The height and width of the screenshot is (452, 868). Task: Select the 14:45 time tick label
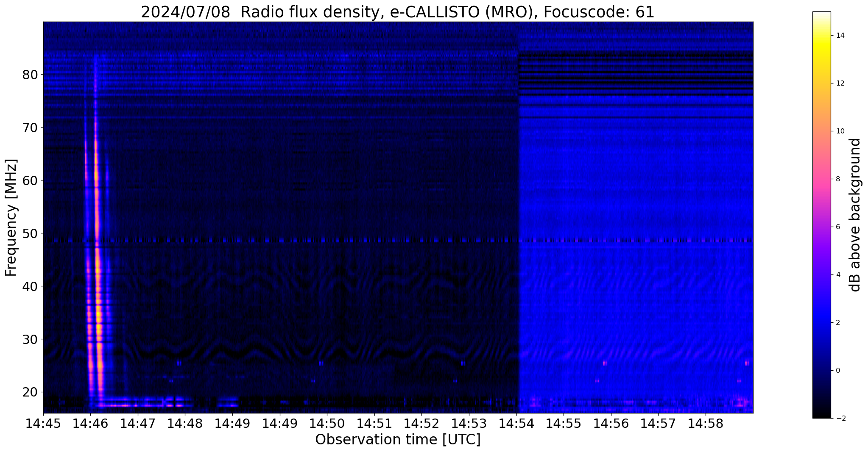point(43,423)
